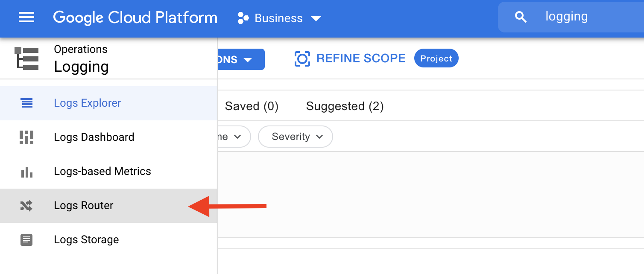Switch to the Suggested (2) tab
The height and width of the screenshot is (274, 644).
(x=345, y=106)
